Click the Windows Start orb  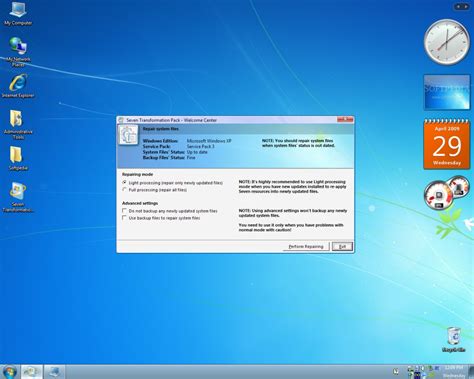click(9, 372)
